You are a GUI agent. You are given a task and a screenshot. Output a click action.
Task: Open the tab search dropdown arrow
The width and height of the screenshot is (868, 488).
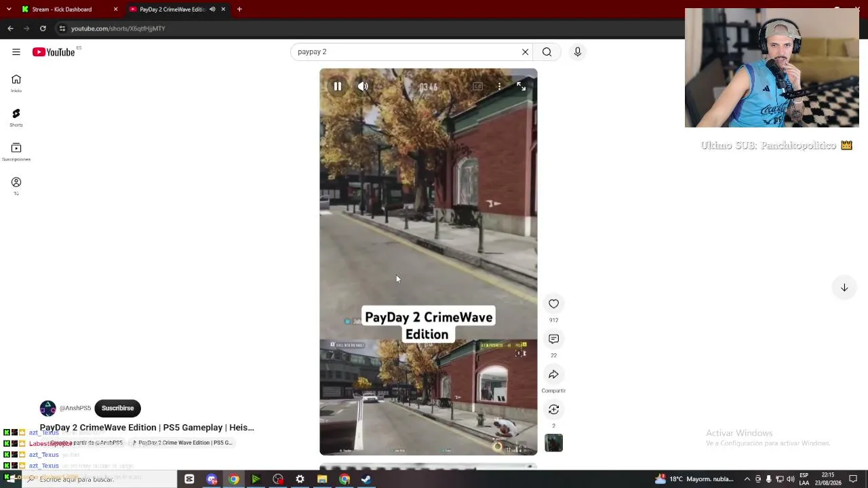pos(9,9)
